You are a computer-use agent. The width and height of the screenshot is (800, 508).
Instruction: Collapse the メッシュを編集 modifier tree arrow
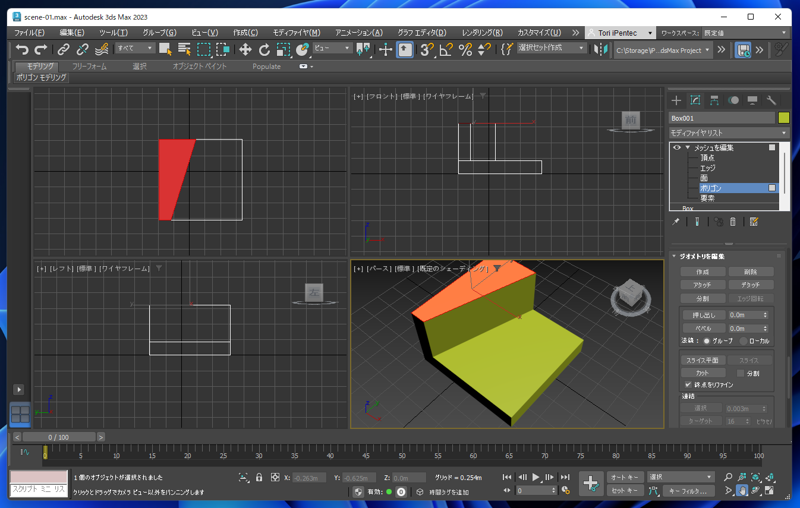point(688,147)
